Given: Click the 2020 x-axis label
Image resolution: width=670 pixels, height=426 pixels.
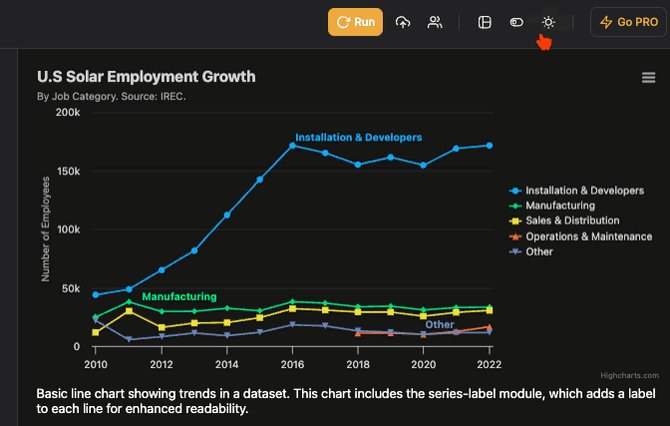Looking at the screenshot, I should pos(423,364).
